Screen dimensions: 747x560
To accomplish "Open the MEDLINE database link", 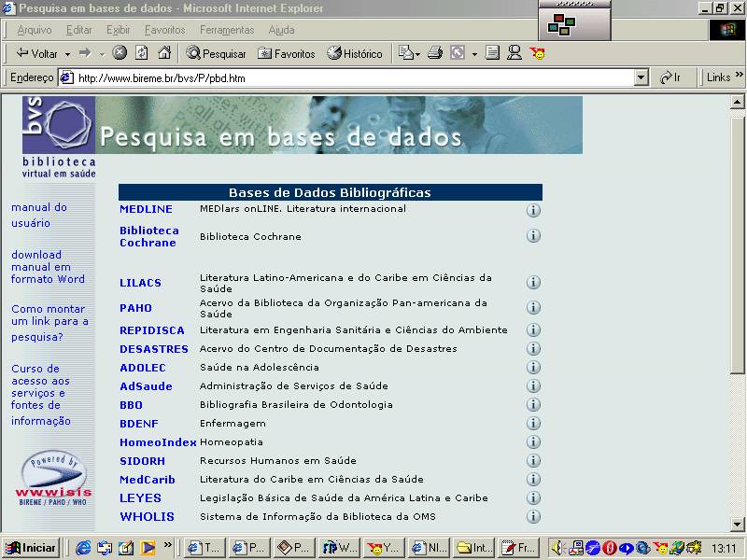I will [x=146, y=209].
